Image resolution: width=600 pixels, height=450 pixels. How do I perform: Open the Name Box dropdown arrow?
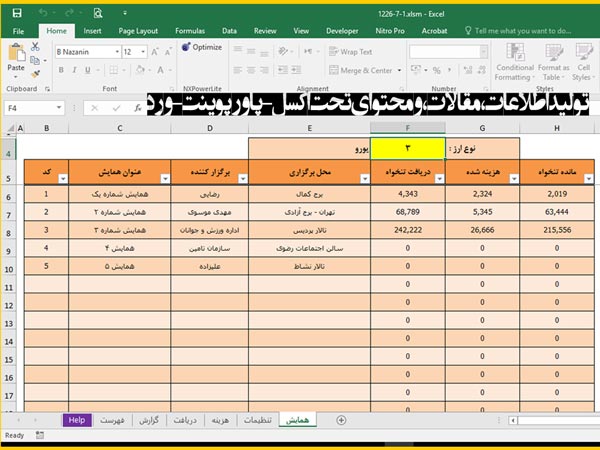[59, 108]
